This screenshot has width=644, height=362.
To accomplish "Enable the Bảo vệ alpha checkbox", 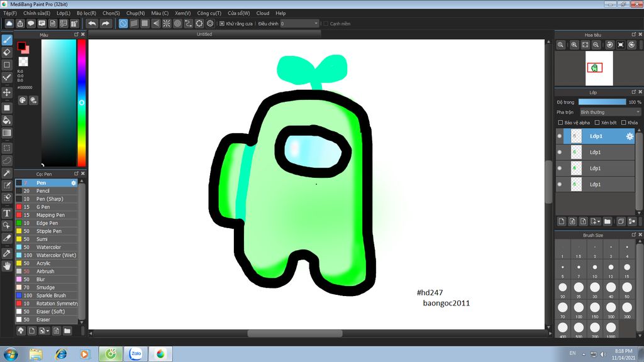I will (560, 123).
